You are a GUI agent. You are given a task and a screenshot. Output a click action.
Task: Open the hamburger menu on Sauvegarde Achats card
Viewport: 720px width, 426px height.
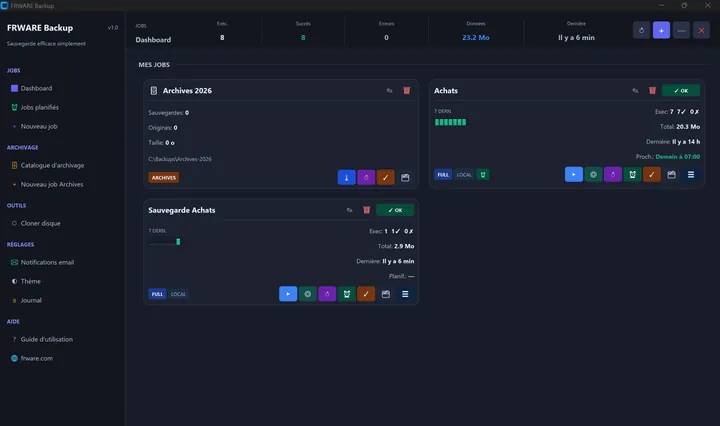tap(405, 294)
